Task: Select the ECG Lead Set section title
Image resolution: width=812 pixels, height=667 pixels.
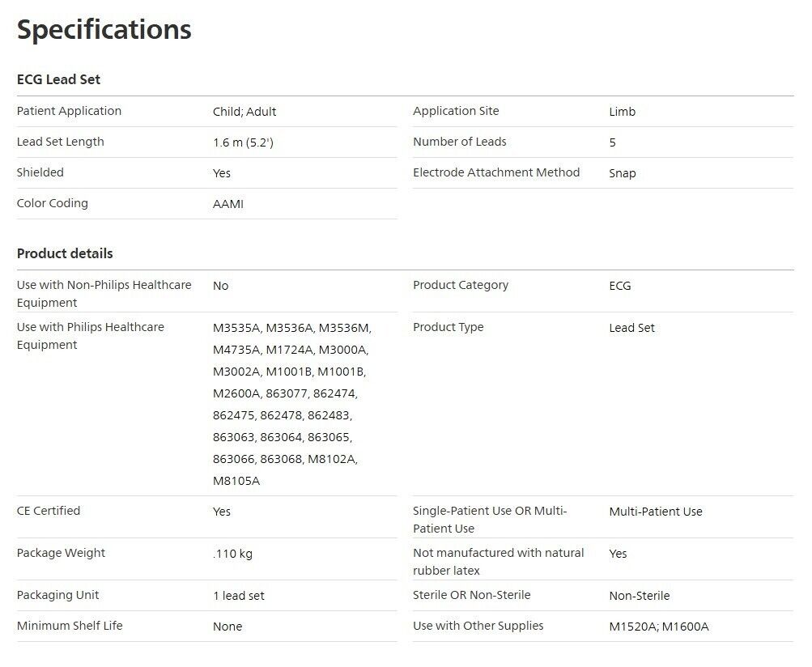Action: coord(58,79)
